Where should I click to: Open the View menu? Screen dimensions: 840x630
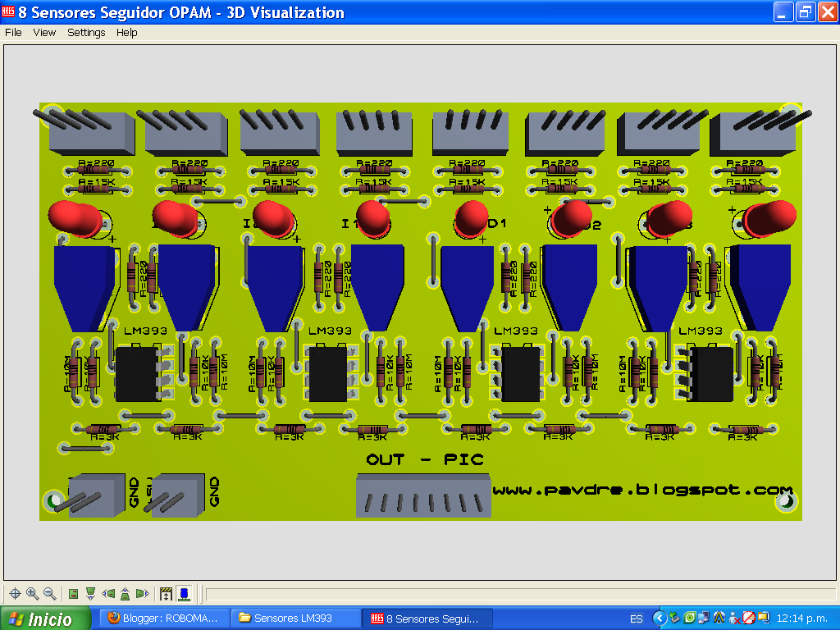(x=44, y=33)
